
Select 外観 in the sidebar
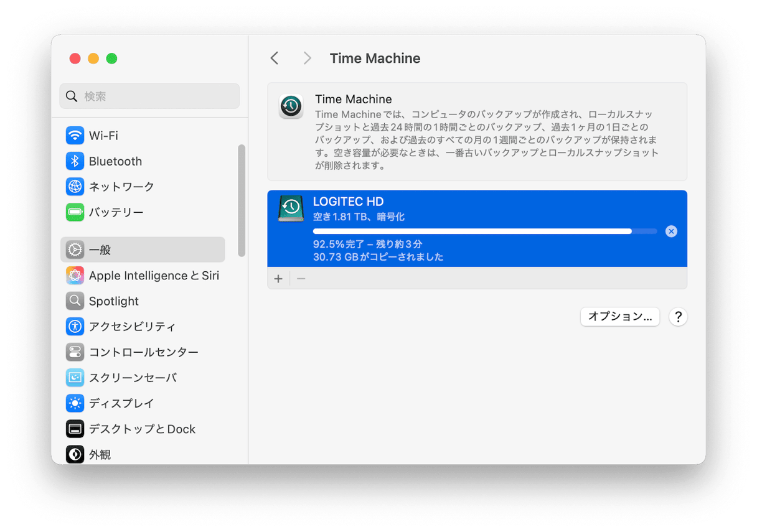(x=143, y=454)
